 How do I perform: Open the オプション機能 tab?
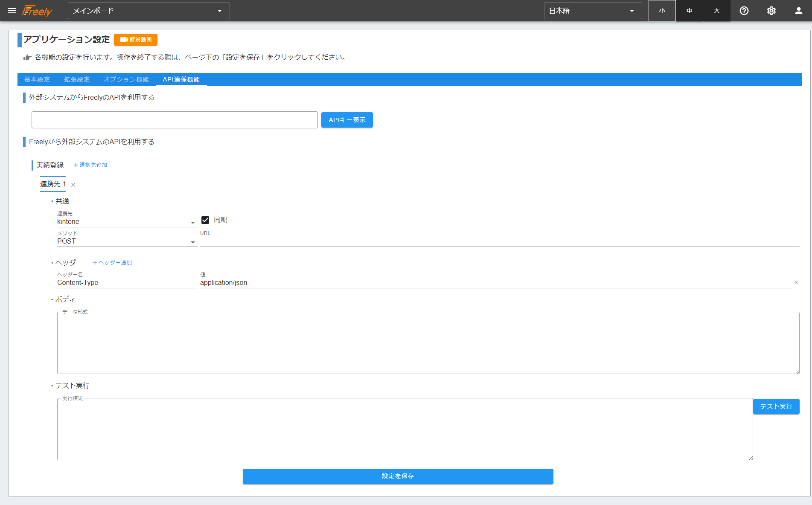click(x=126, y=79)
